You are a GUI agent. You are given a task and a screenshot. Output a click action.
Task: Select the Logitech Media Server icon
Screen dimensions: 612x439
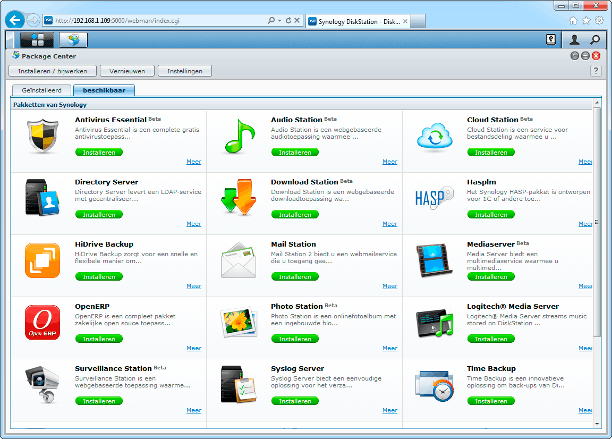[x=434, y=322]
